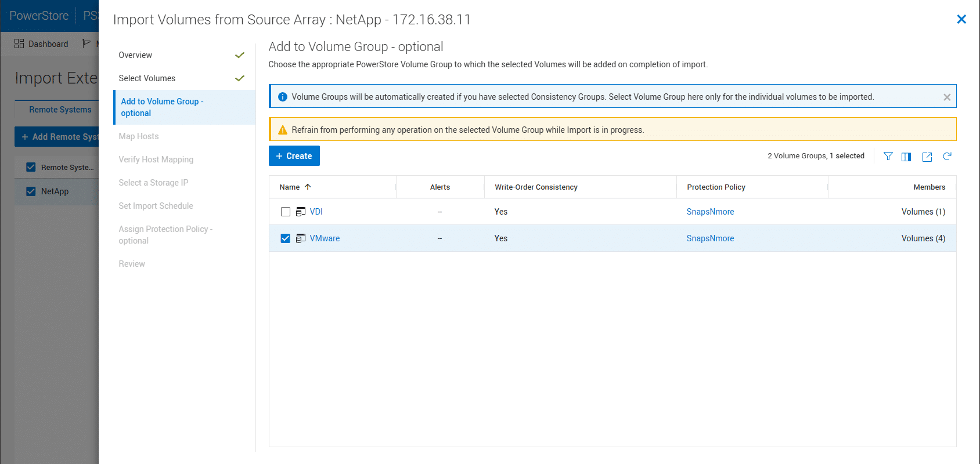Click Volumes (4) in VMware row
This screenshot has height=464, width=980.
pyautogui.click(x=923, y=238)
